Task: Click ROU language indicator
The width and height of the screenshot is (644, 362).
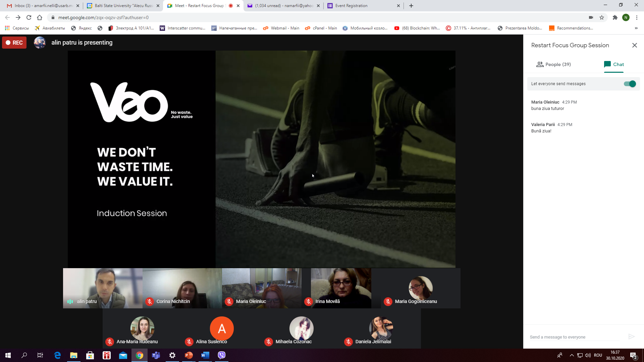Action: pyautogui.click(x=598, y=355)
